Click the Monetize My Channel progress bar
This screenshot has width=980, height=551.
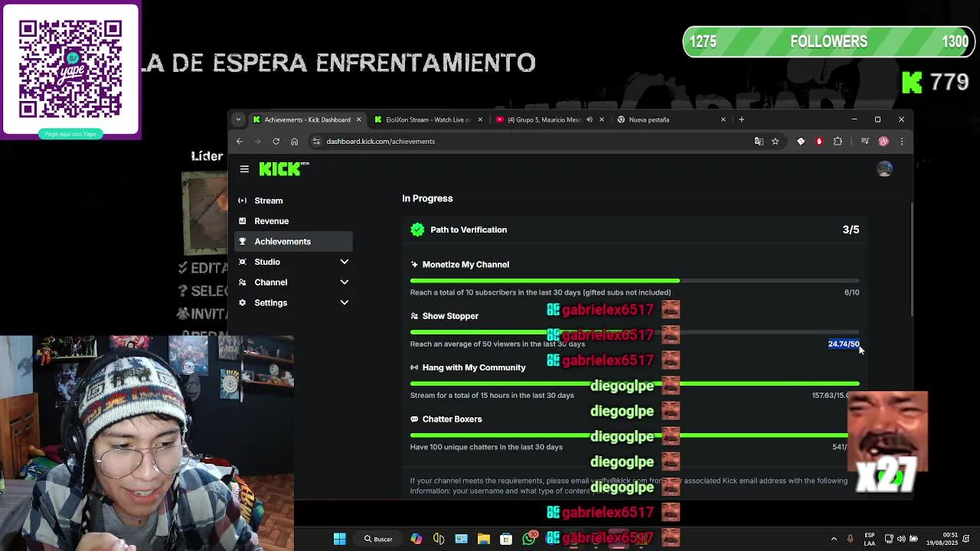coord(635,281)
